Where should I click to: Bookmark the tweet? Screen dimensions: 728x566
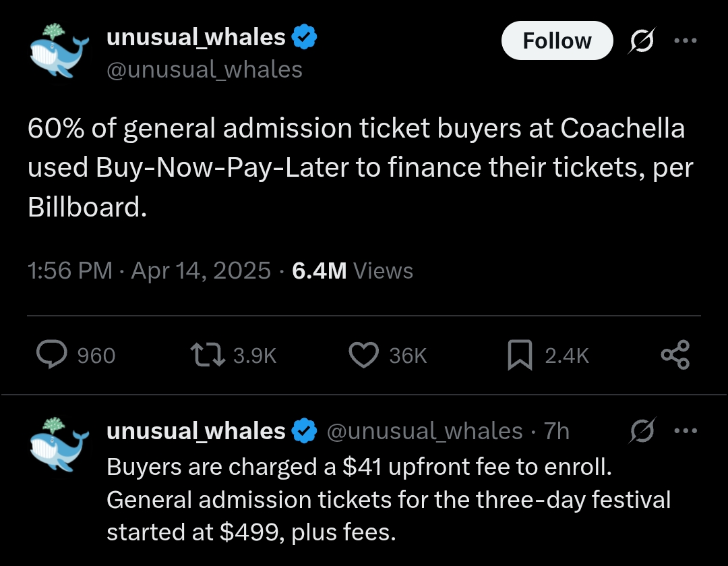[x=519, y=355]
